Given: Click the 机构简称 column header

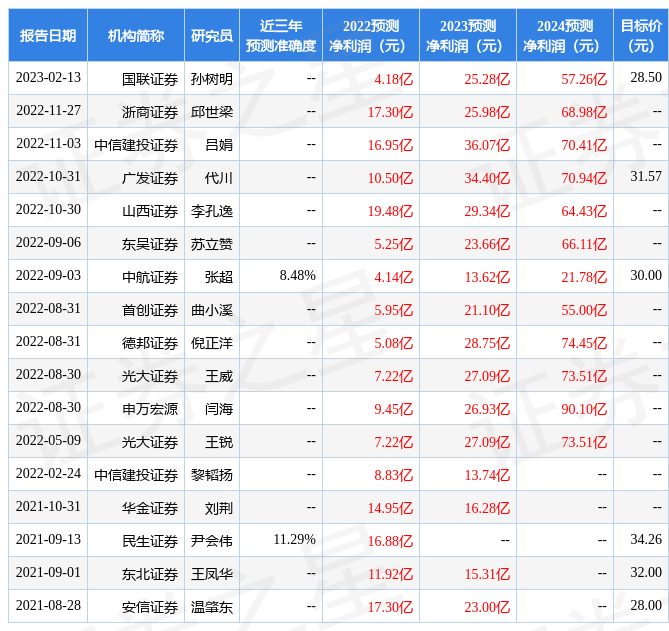Looking at the screenshot, I should pos(136,35).
